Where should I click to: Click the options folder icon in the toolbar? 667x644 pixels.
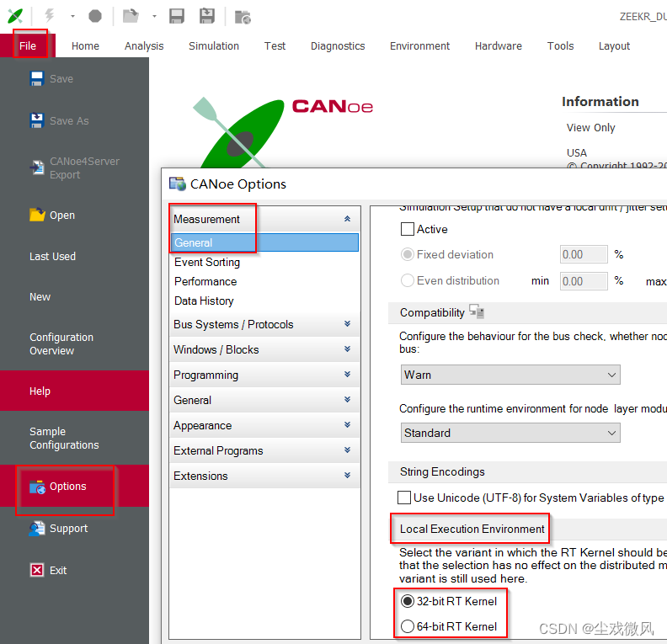pos(243,17)
